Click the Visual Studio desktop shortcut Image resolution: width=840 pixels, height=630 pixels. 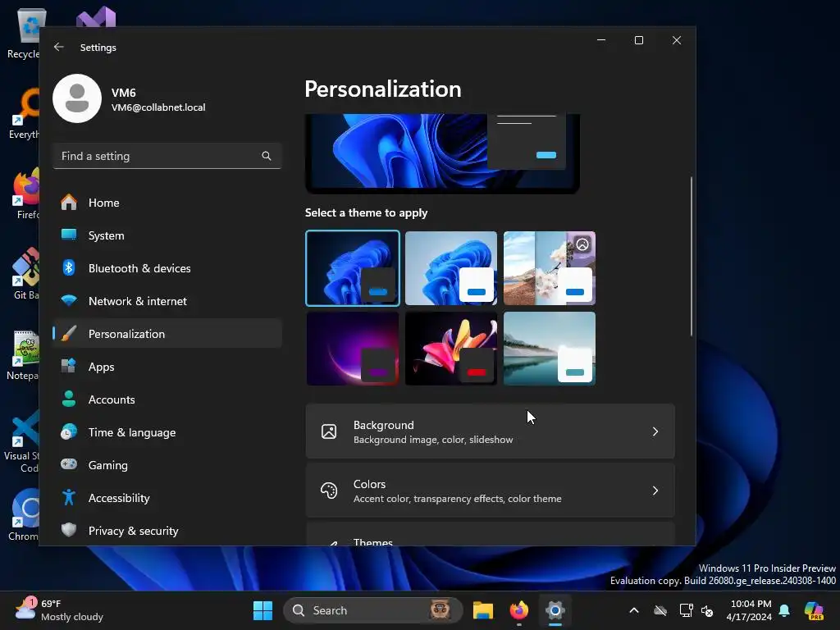tap(21, 441)
